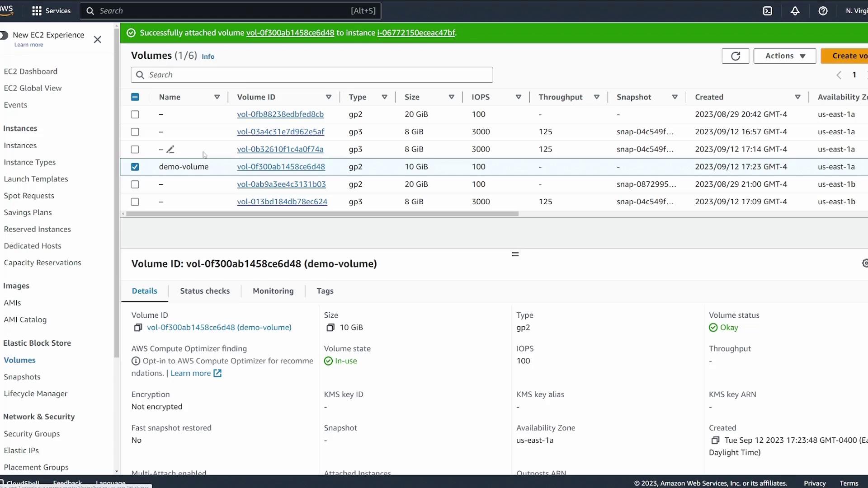Screen dimensions: 868x488
Task: Switch to the Monitoring tab
Action: (x=273, y=291)
